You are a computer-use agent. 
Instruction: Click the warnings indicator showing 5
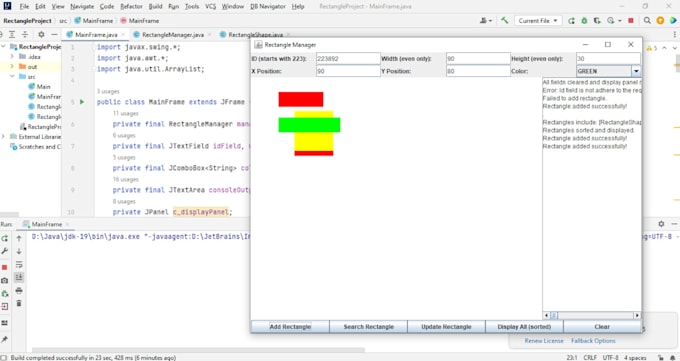[x=652, y=48]
